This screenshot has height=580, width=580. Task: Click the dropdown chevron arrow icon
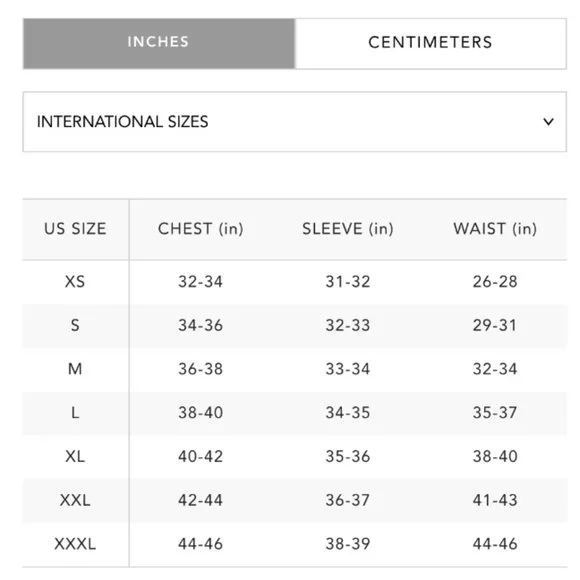click(x=548, y=121)
